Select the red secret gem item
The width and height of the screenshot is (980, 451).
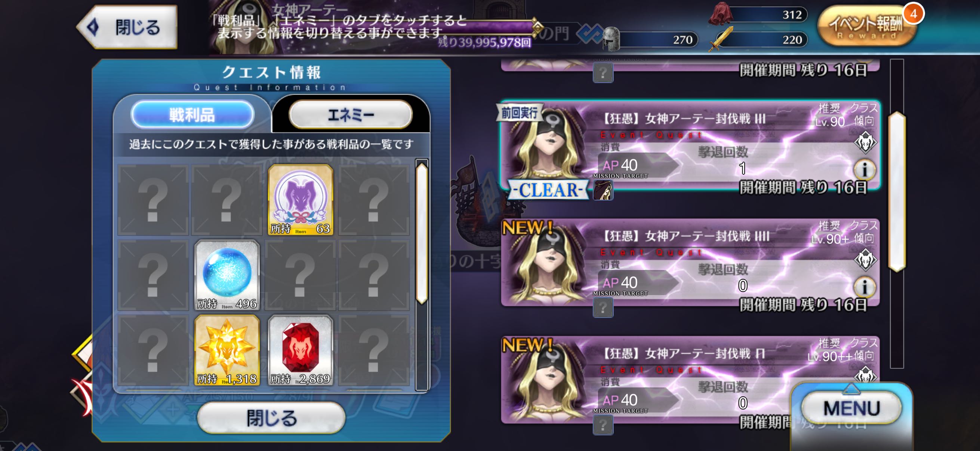pos(301,350)
